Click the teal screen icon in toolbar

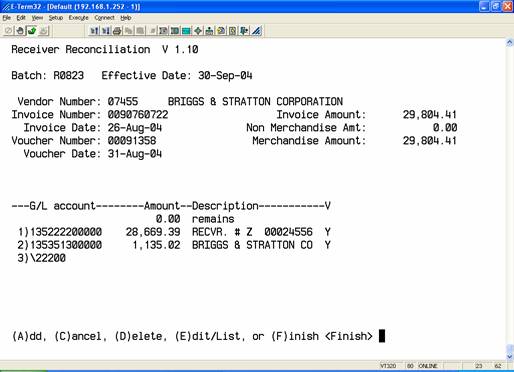(186, 31)
